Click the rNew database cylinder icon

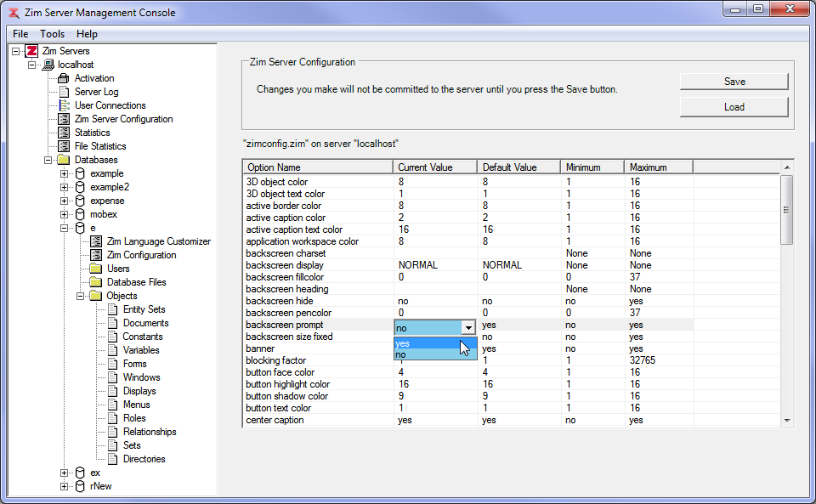pos(80,486)
